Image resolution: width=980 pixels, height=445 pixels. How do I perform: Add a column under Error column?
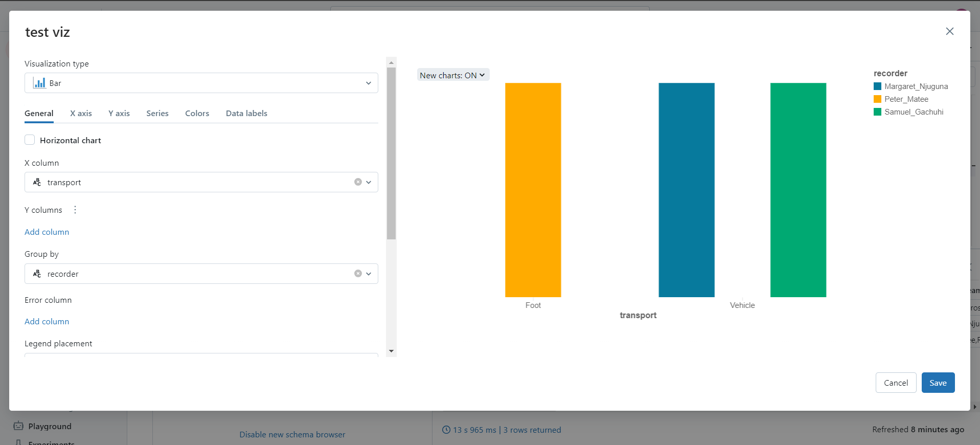click(47, 321)
